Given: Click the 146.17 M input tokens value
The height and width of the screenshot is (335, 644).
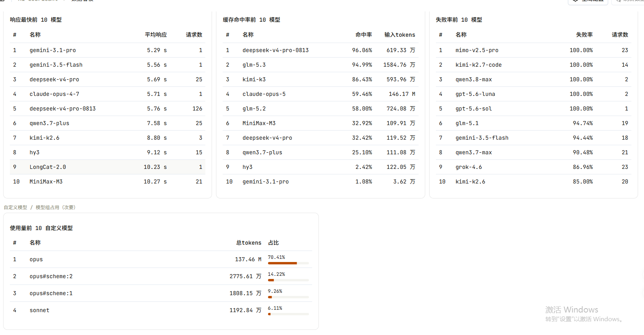Looking at the screenshot, I should 402,94.
